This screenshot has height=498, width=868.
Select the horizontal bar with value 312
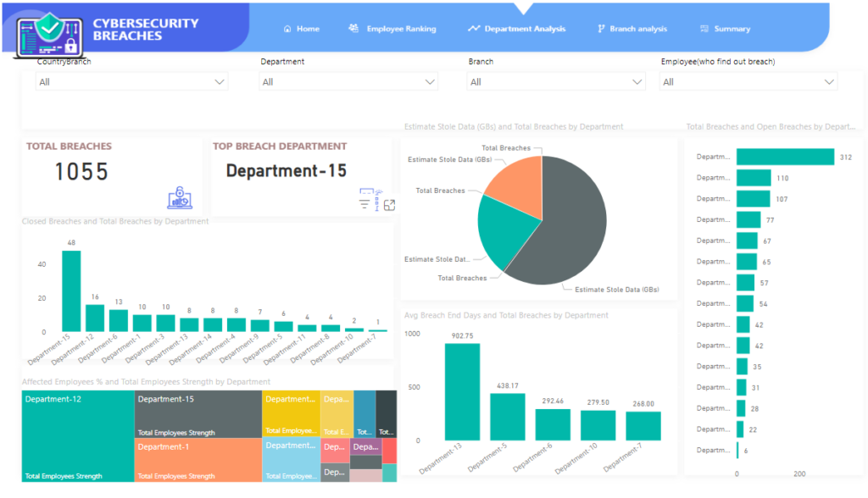(x=785, y=157)
